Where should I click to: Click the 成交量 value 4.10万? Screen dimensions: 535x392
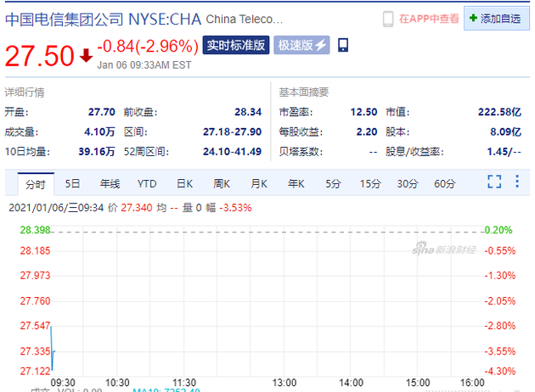coord(99,132)
